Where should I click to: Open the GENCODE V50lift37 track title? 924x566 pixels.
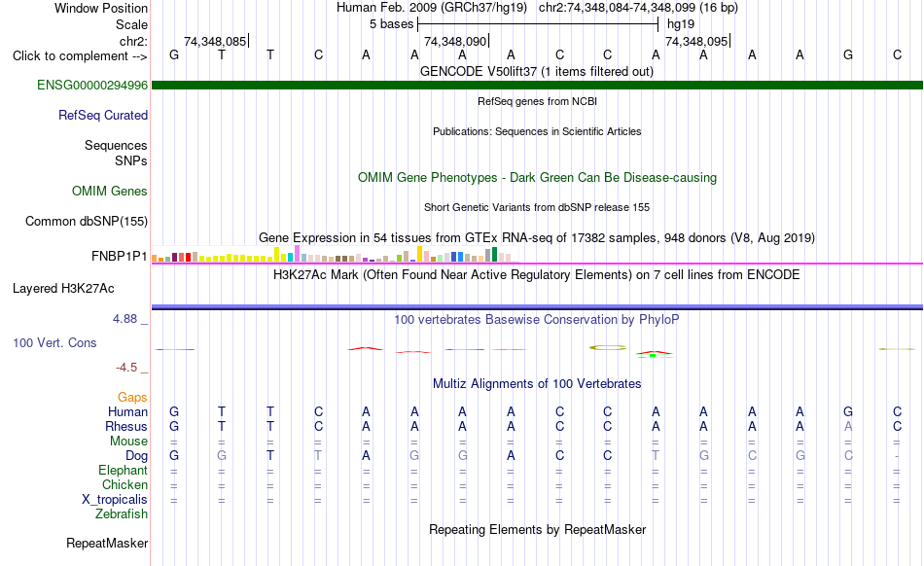[537, 72]
